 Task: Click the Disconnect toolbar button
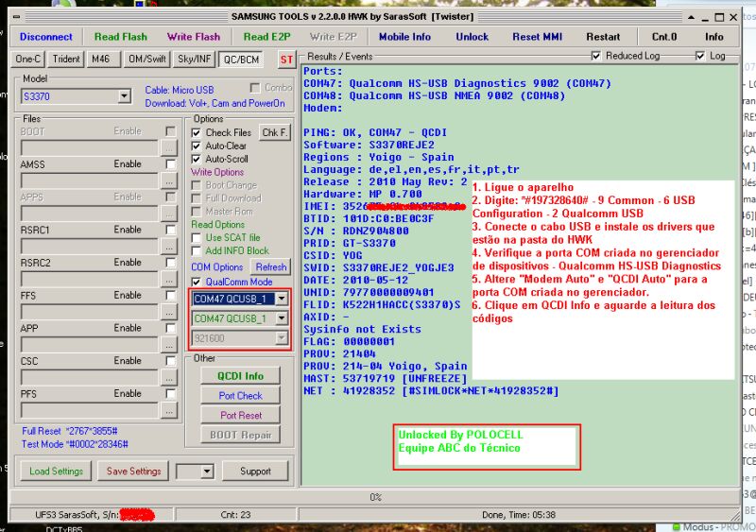[x=46, y=37]
